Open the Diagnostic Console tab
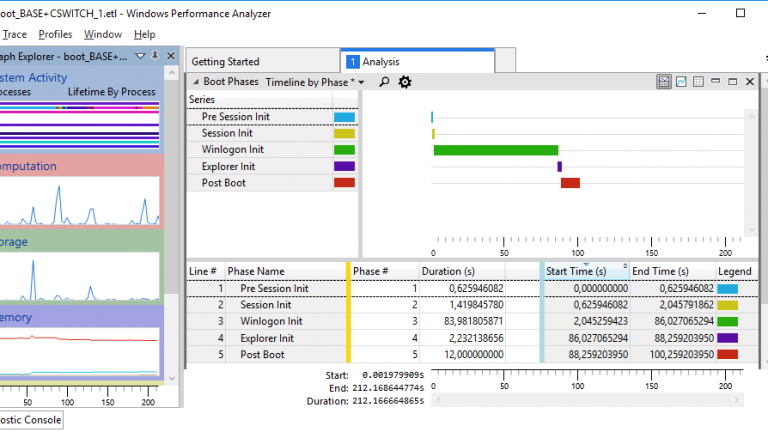This screenshot has width=768, height=432. 31,420
